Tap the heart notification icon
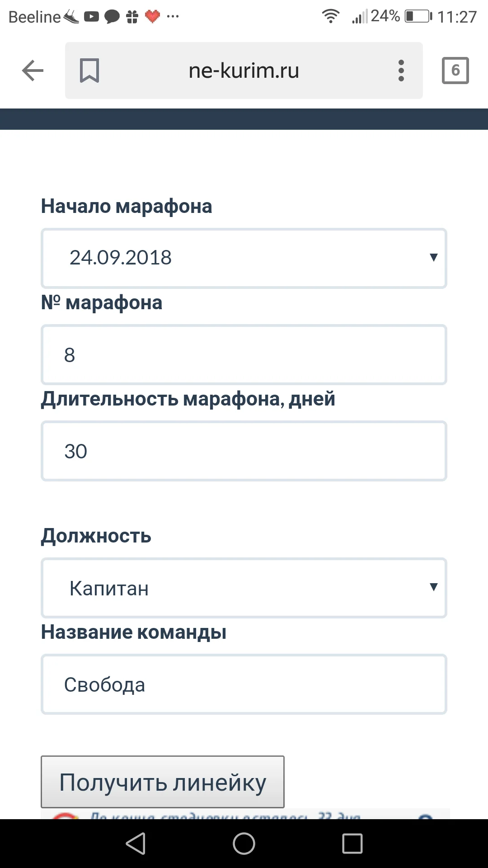The height and width of the screenshot is (868, 488). [152, 16]
